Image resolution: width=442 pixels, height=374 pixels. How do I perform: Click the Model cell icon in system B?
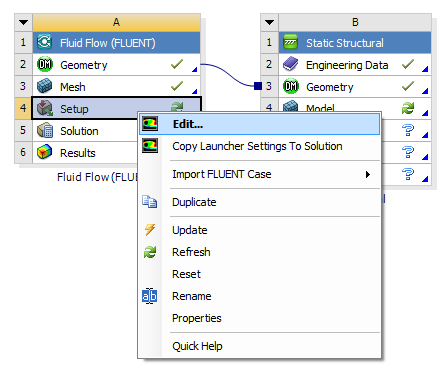291,107
